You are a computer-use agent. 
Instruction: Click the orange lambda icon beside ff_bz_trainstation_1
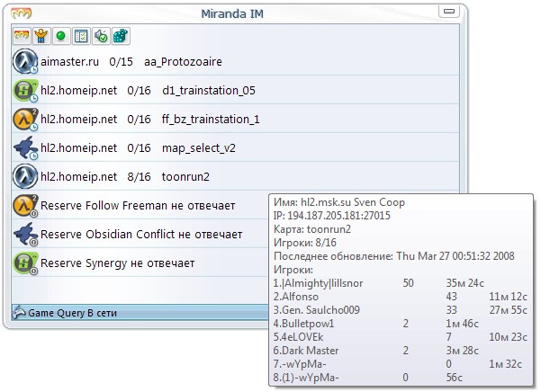[25, 120]
